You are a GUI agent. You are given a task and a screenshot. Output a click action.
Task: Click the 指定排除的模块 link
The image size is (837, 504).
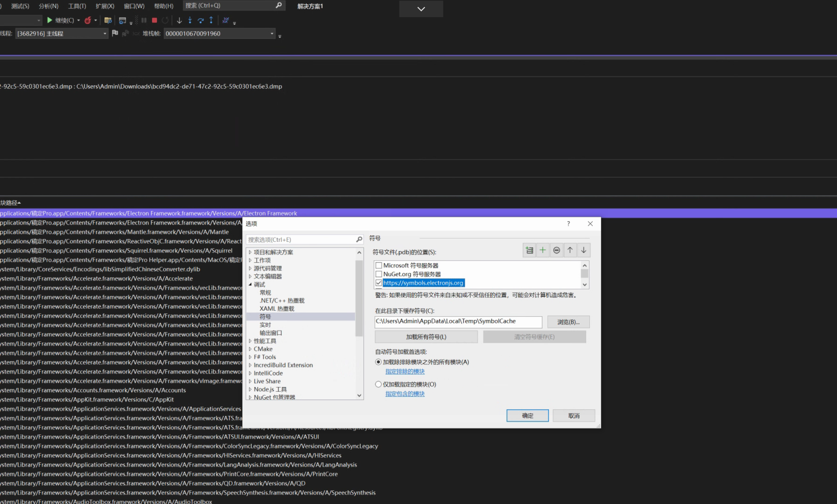point(405,371)
